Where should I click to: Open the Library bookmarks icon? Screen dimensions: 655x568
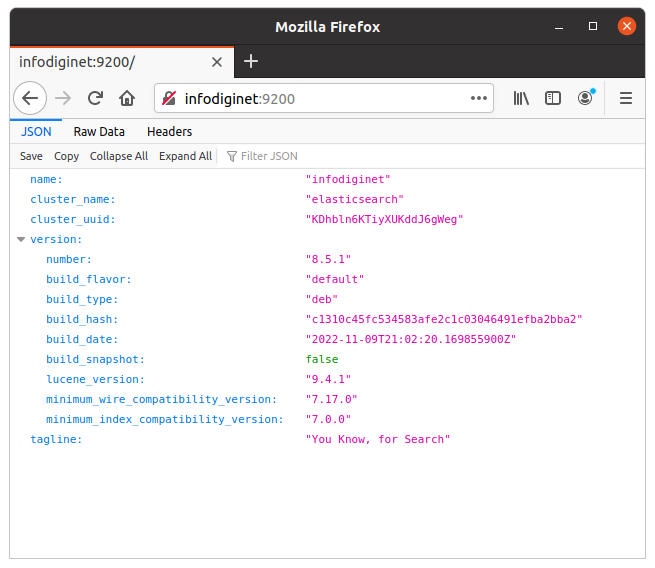(521, 99)
